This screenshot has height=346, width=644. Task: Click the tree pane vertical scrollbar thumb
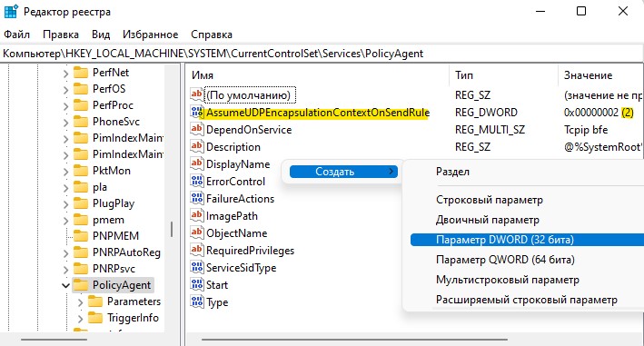172,230
